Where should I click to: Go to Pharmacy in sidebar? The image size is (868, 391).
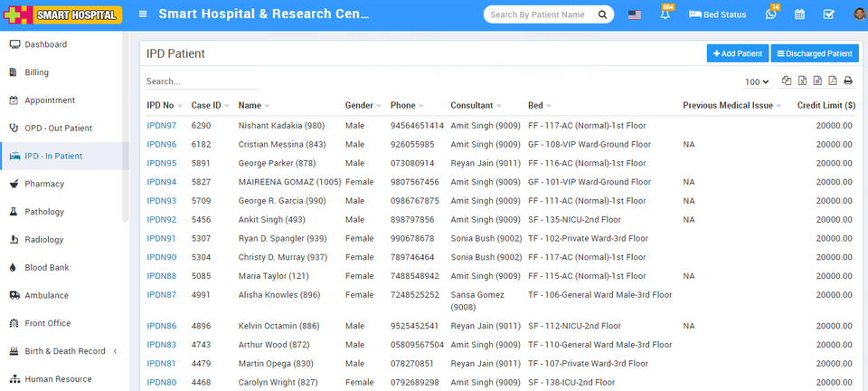(44, 184)
